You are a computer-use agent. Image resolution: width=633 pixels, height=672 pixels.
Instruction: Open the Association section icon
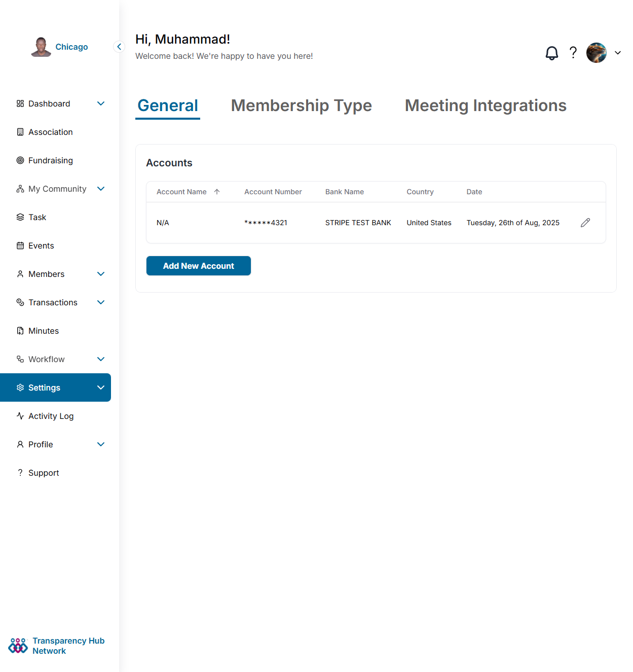click(x=19, y=132)
